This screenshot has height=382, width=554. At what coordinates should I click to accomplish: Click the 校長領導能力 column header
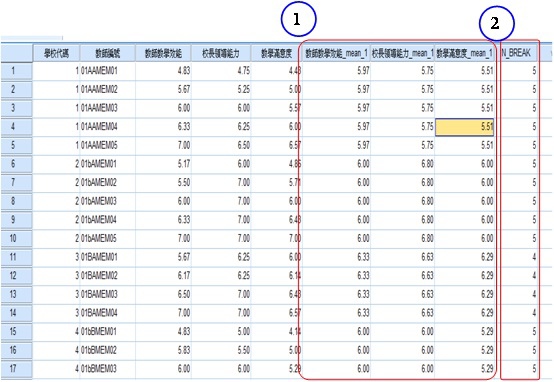click(221, 53)
